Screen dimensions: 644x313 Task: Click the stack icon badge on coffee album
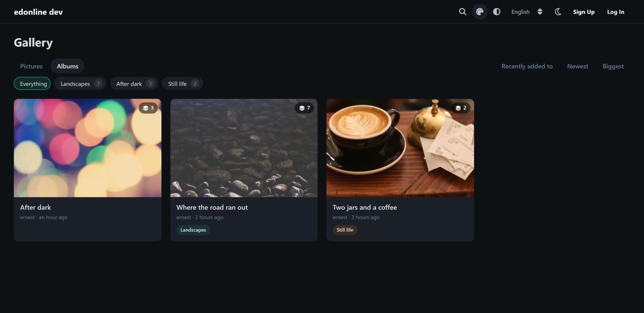(460, 108)
